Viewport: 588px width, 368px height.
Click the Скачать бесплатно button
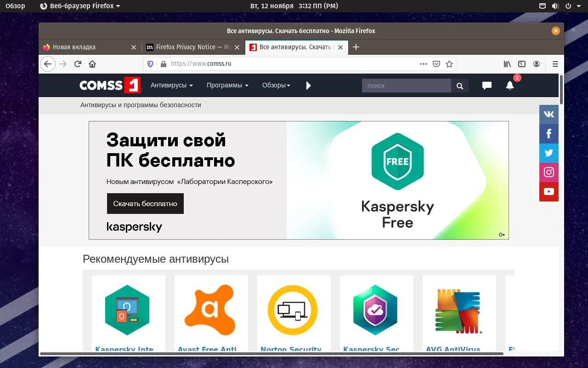pos(145,203)
